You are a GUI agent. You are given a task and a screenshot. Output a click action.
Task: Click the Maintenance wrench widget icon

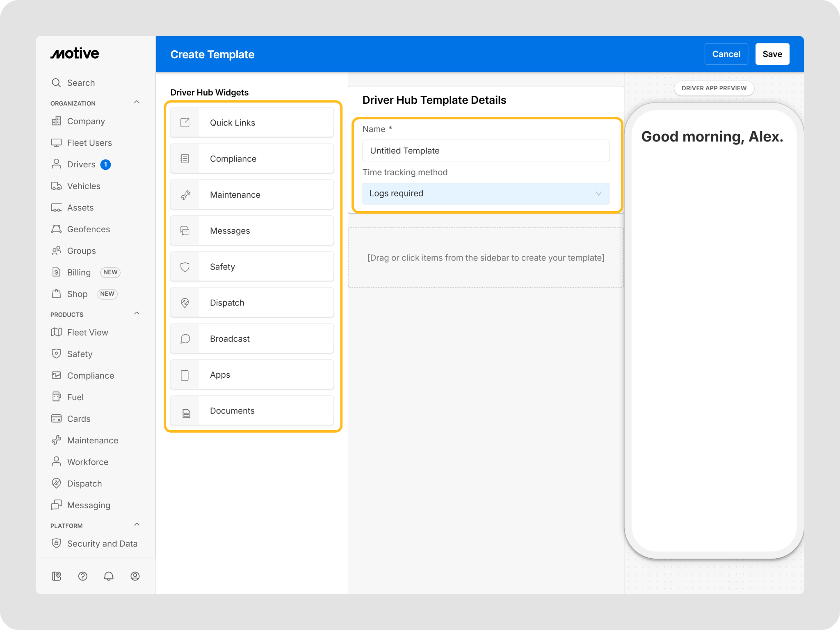(x=185, y=195)
